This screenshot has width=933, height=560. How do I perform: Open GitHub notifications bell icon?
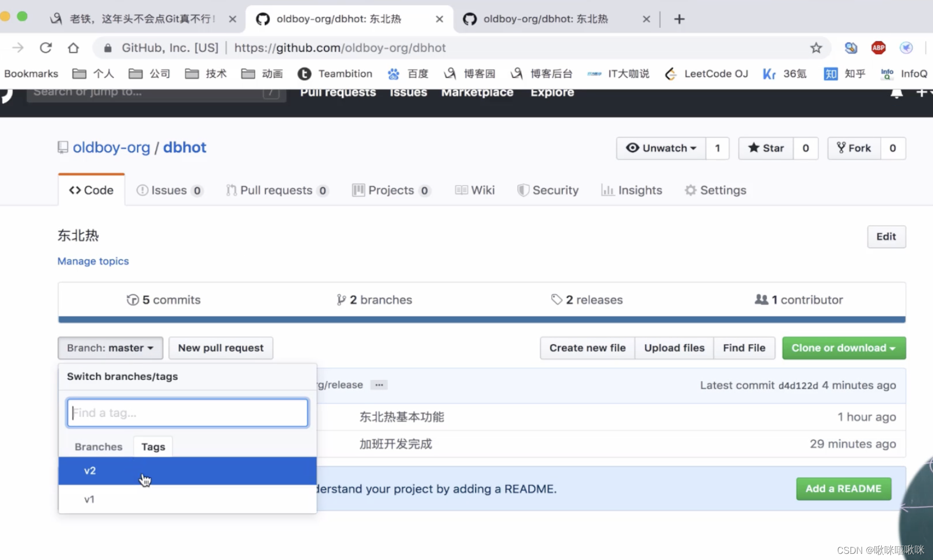896,93
